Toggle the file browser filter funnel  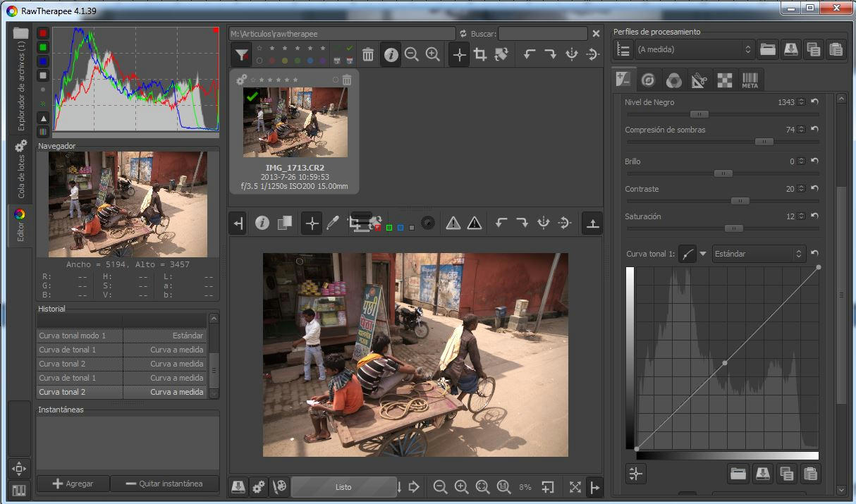point(241,54)
